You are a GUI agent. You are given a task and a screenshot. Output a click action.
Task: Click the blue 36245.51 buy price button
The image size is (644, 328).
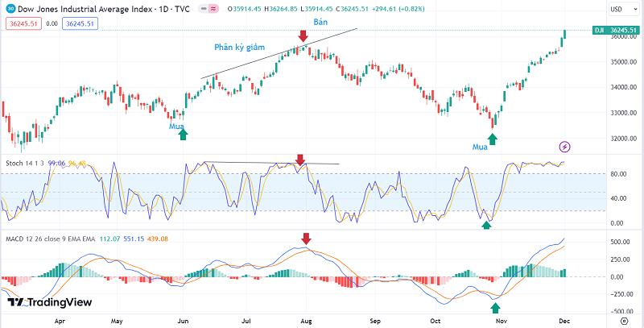[78, 23]
